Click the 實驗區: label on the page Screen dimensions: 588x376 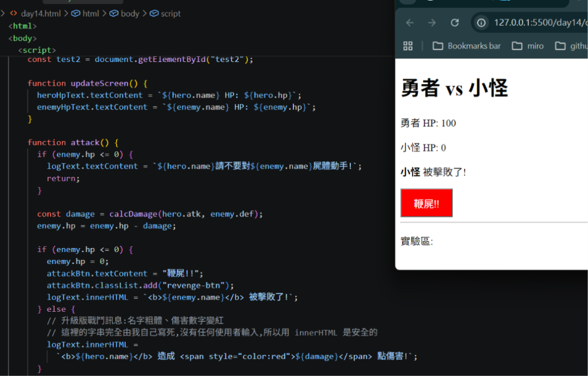pyautogui.click(x=417, y=241)
